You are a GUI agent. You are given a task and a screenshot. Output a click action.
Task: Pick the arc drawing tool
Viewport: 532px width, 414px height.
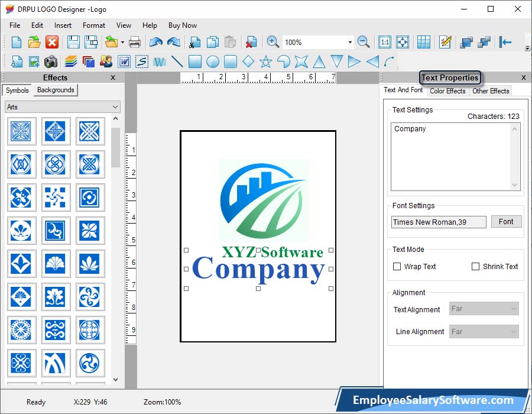[389, 62]
